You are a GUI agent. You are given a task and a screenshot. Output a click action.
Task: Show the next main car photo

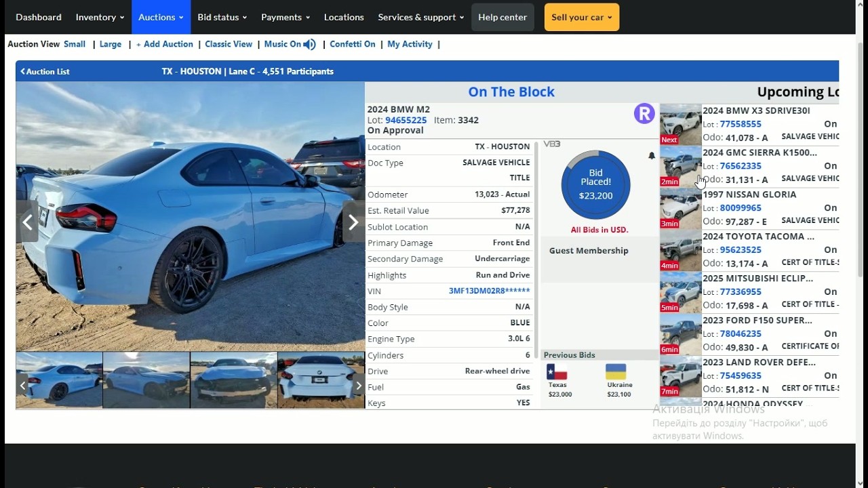(x=353, y=222)
